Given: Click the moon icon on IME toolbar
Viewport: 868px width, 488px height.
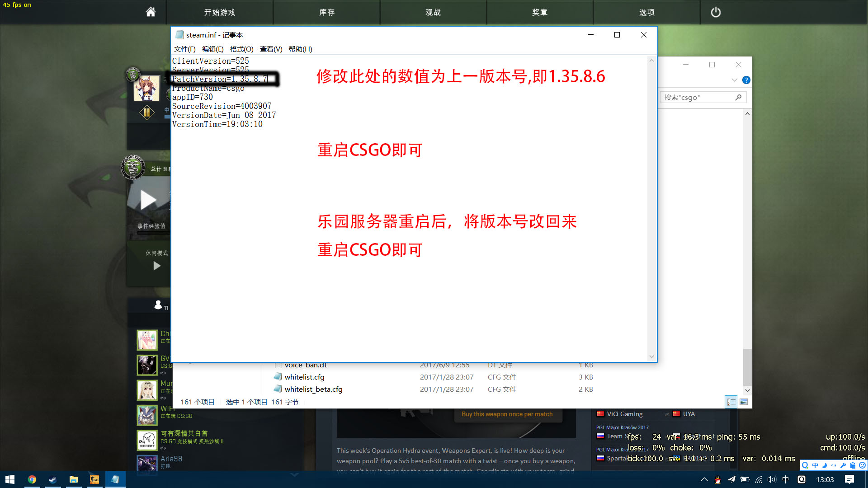Looking at the screenshot, I should (x=824, y=465).
